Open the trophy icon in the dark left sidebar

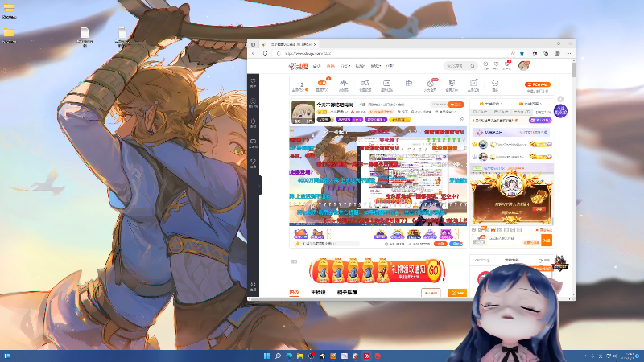254,163
